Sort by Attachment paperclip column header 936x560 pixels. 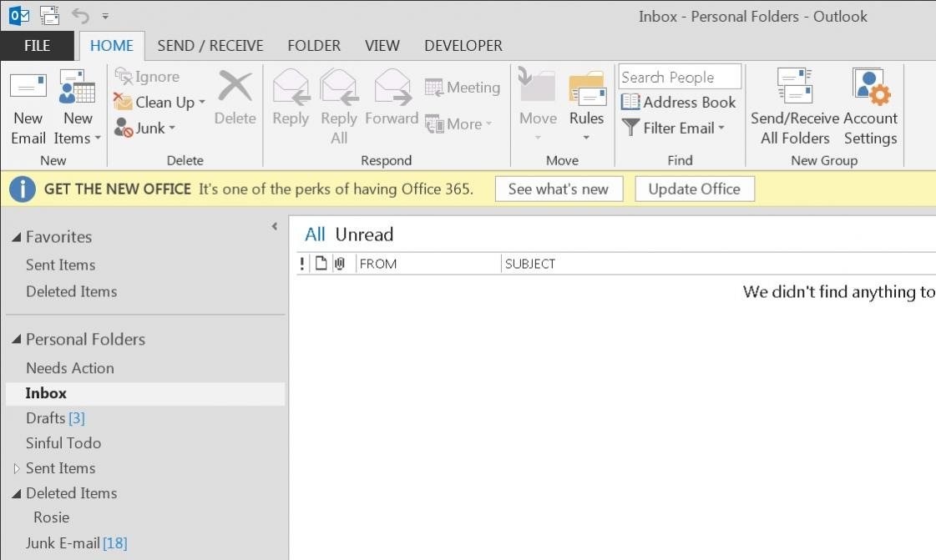[x=340, y=264]
